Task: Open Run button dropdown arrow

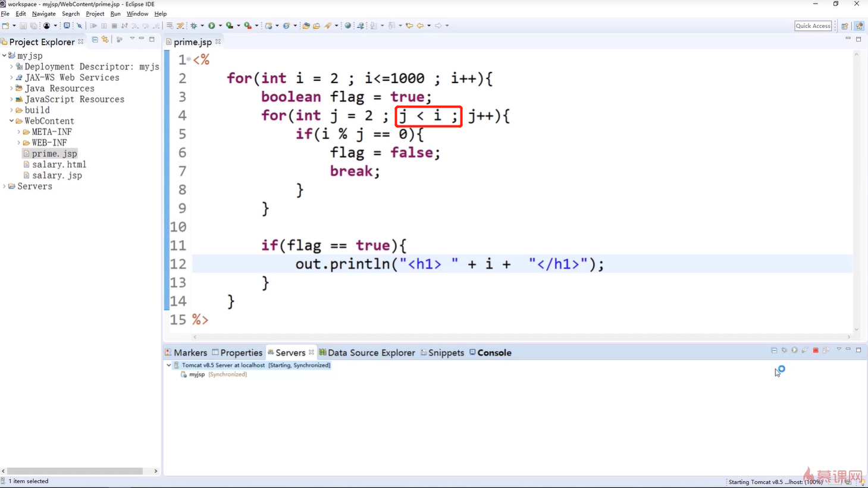Action: 220,26
